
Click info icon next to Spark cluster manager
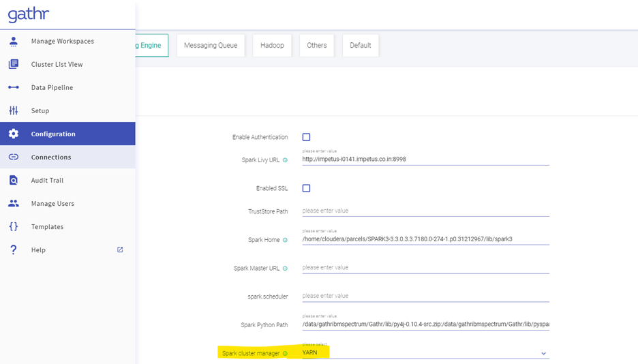pos(285,353)
